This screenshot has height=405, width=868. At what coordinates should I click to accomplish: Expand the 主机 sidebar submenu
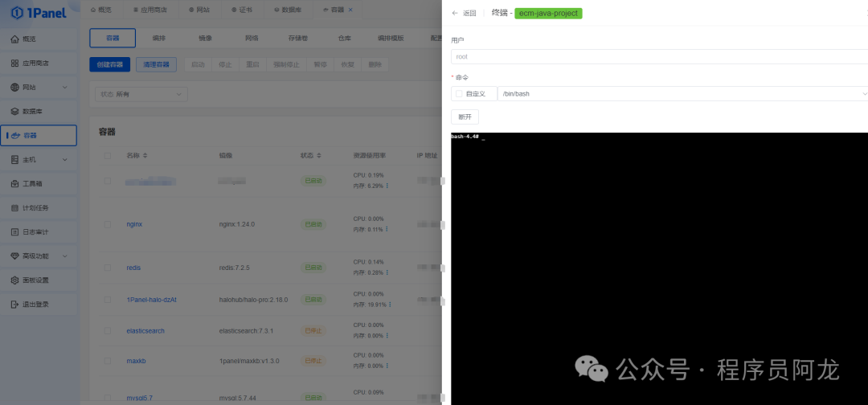(65, 160)
